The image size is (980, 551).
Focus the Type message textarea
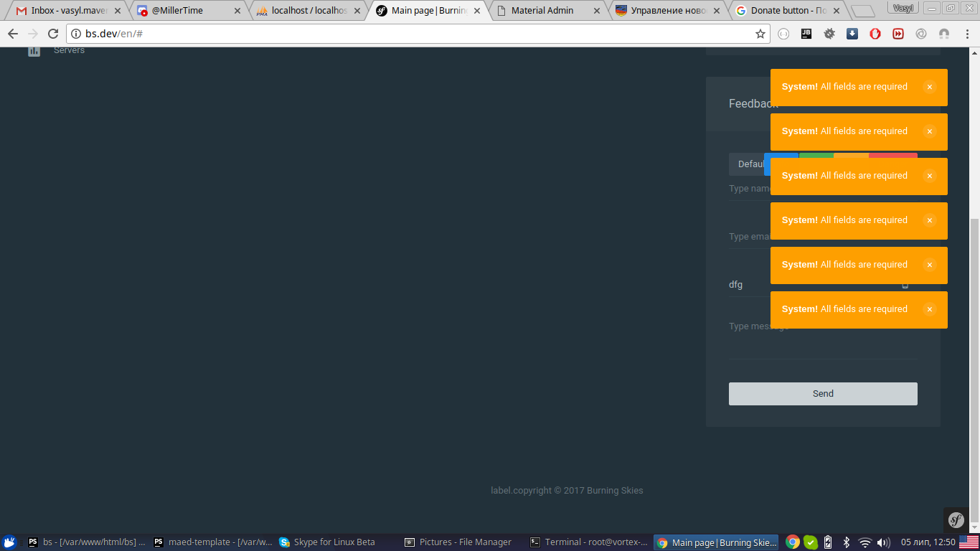(x=823, y=339)
